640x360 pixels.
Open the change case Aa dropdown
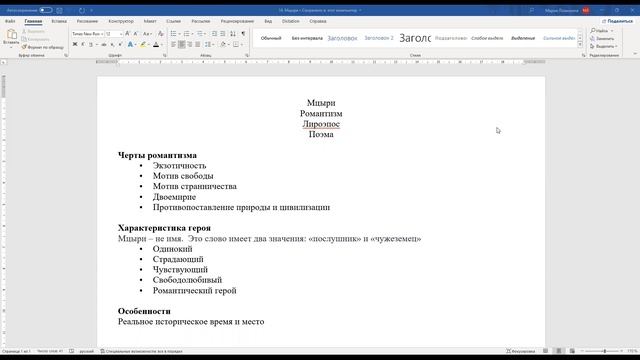(147, 34)
